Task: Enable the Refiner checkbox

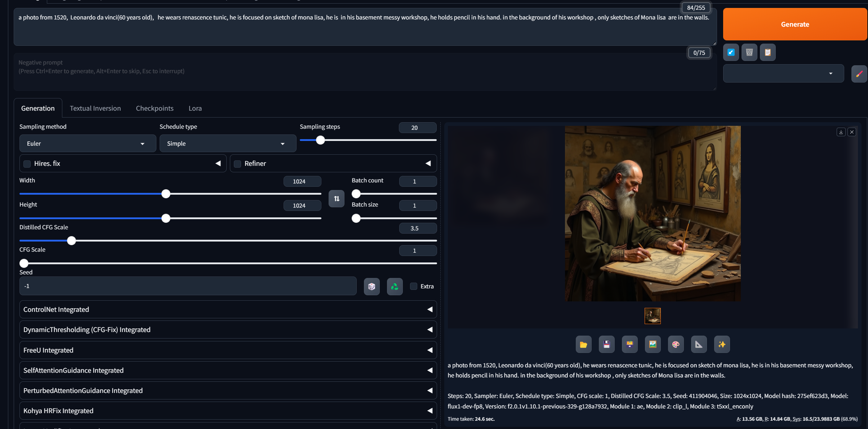Action: [x=237, y=164]
